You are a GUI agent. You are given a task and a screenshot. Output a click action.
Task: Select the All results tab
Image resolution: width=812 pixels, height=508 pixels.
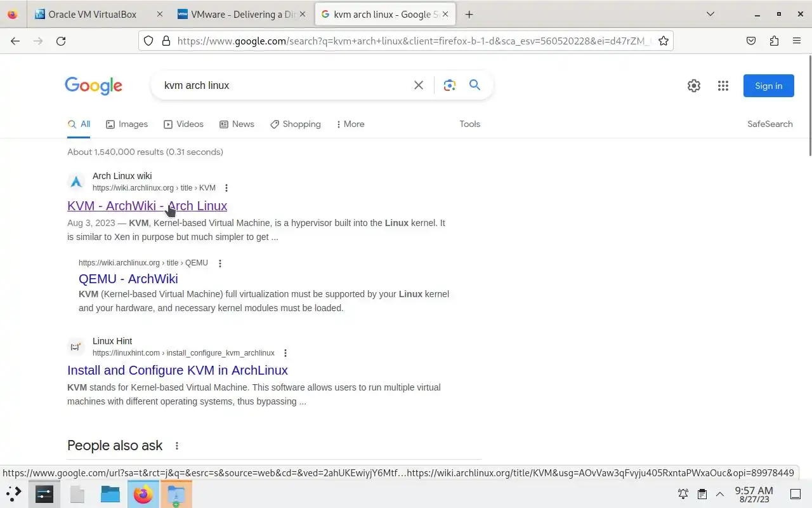pyautogui.click(x=79, y=124)
